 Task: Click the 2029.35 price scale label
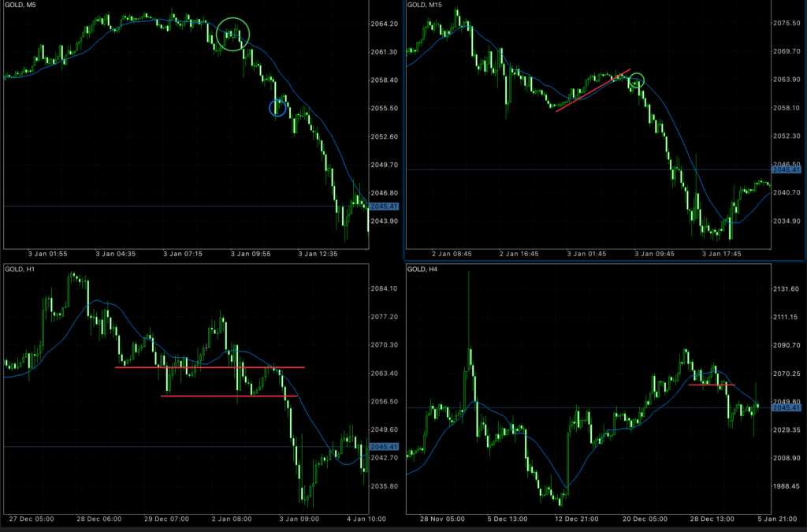coord(787,430)
